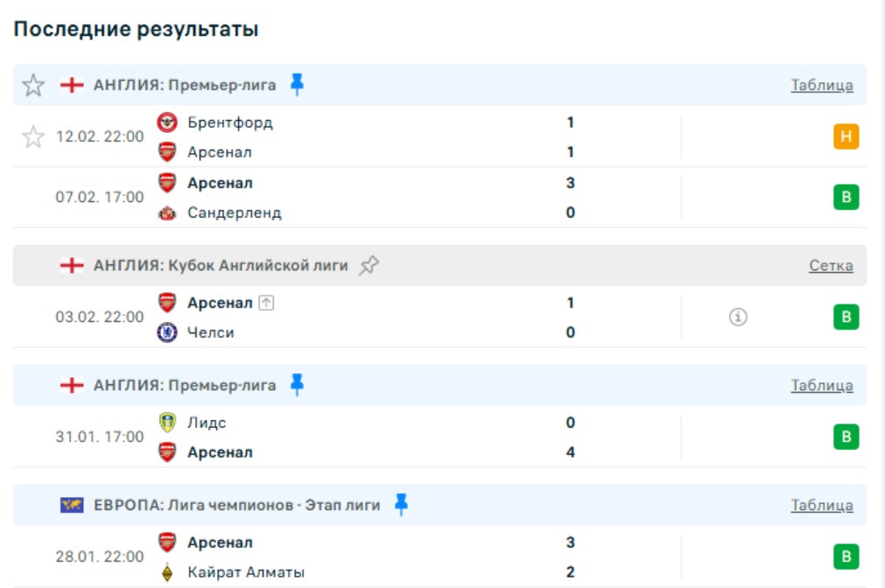Click the Leeds club crest
Viewport: 885px width, 588px height.
(x=167, y=423)
